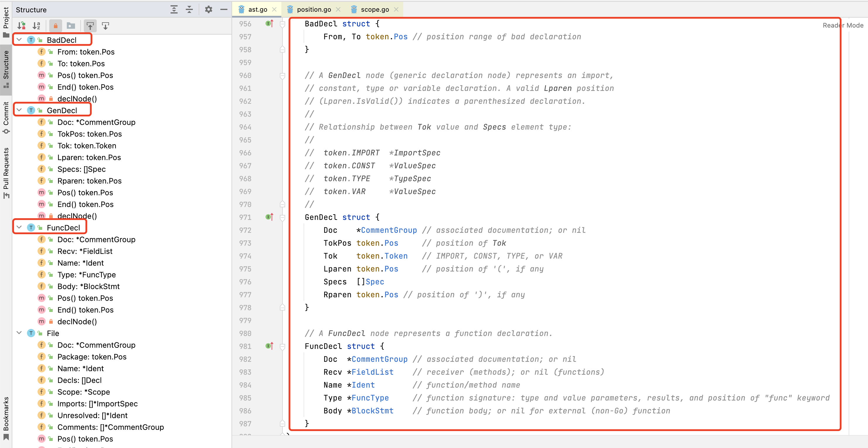Click Sort Alphabetically icon
This screenshot has width=868, height=448.
(x=36, y=26)
